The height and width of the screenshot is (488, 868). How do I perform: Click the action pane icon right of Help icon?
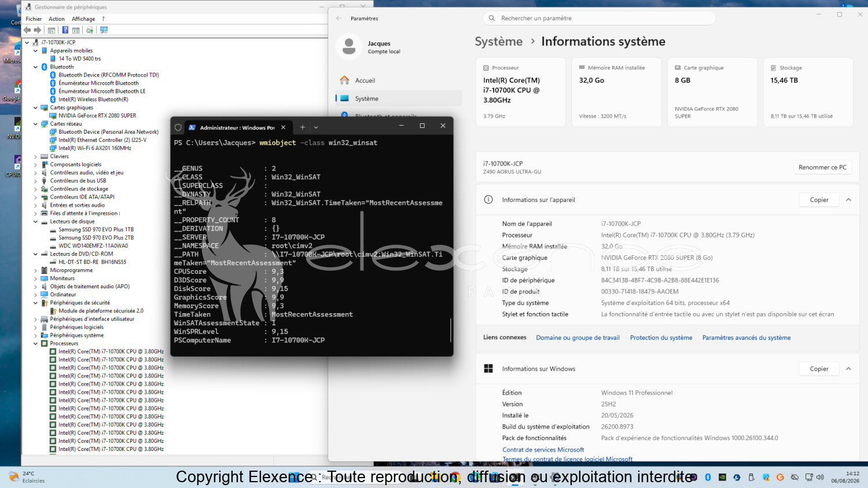point(76,30)
